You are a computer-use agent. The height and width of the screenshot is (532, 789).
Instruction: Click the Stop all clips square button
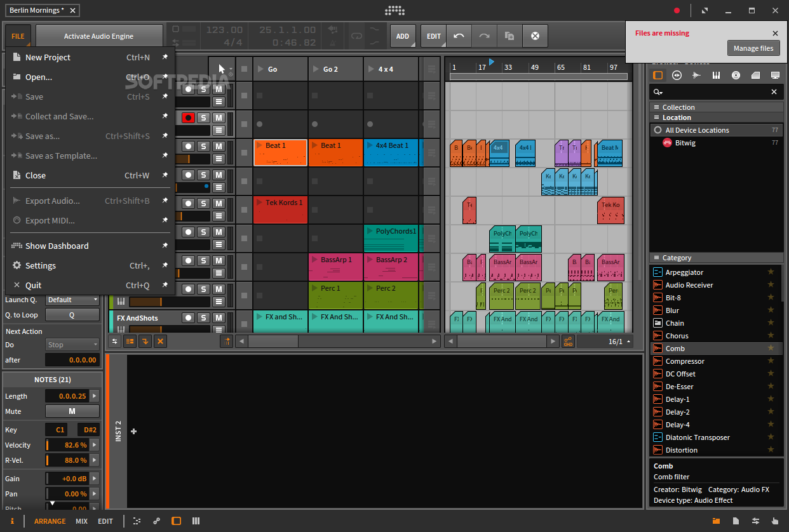244,69
